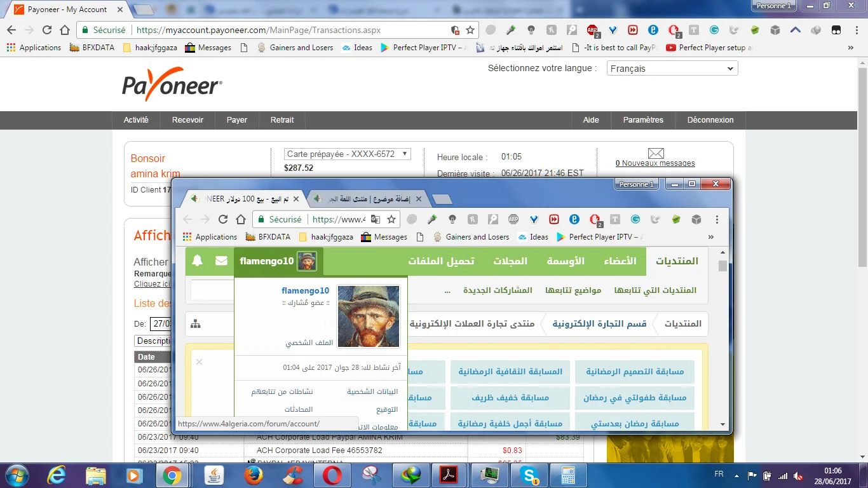Open the Payer menu in Payoneer
Screen dimensions: 868x488
237,120
